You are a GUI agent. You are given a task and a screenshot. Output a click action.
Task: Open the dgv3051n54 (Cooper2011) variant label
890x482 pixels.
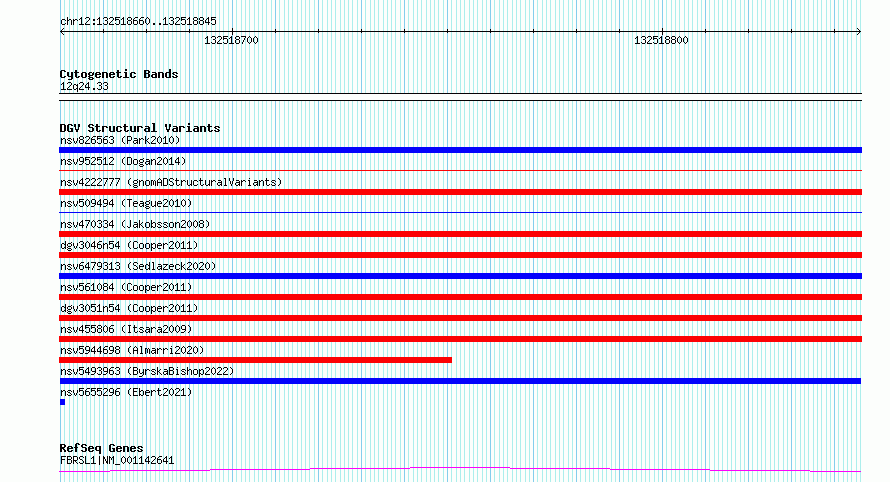pyautogui.click(x=129, y=308)
